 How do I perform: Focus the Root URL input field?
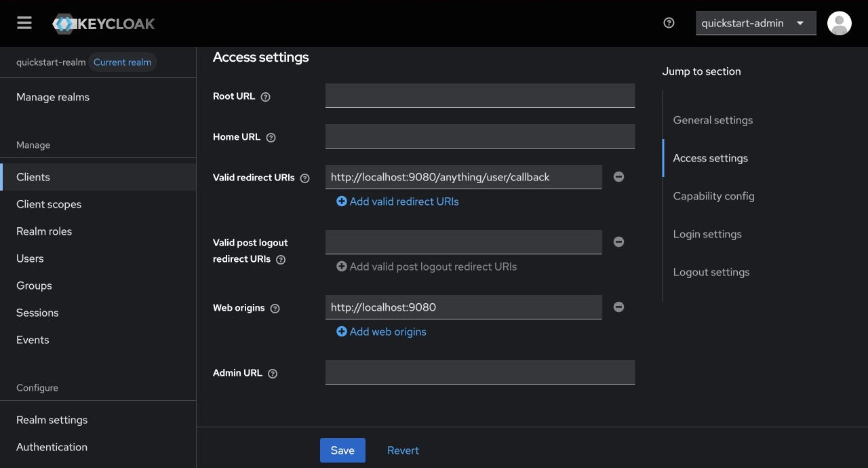[480, 96]
